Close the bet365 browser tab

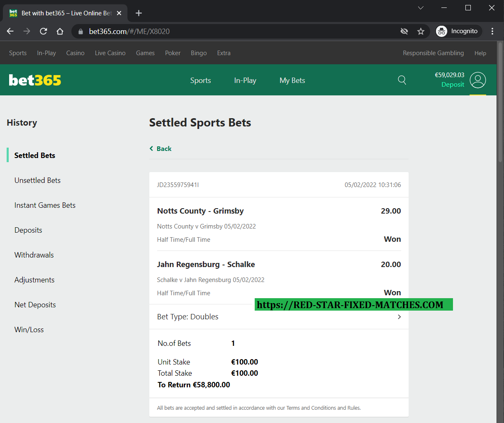click(119, 13)
